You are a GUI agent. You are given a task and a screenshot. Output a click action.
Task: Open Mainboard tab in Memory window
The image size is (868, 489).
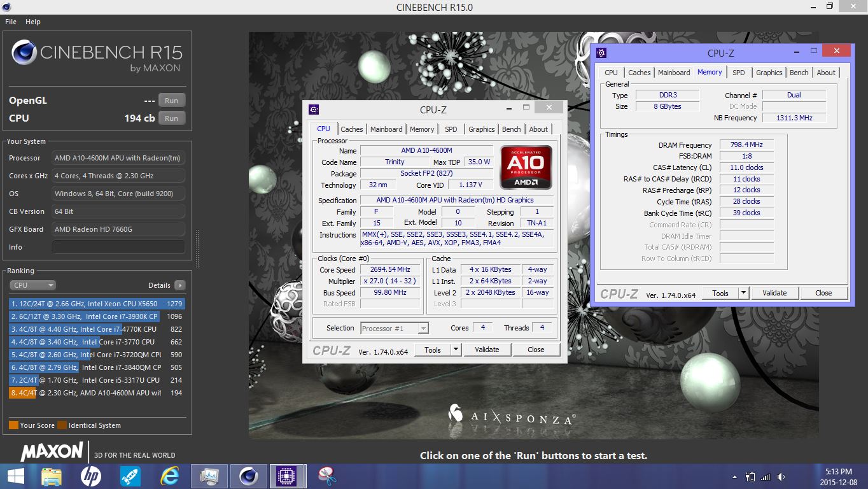click(674, 73)
